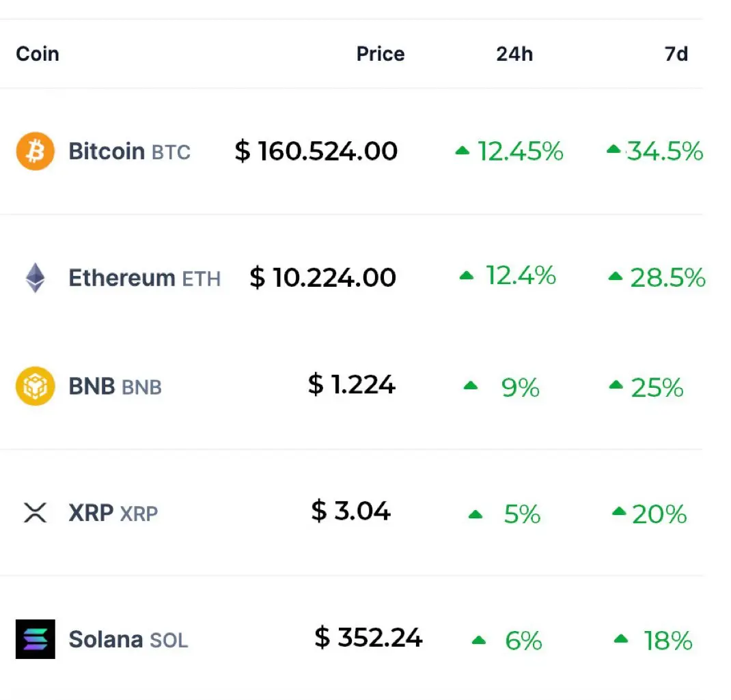Click the XRP logo icon
731x700 pixels.
pyautogui.click(x=35, y=513)
